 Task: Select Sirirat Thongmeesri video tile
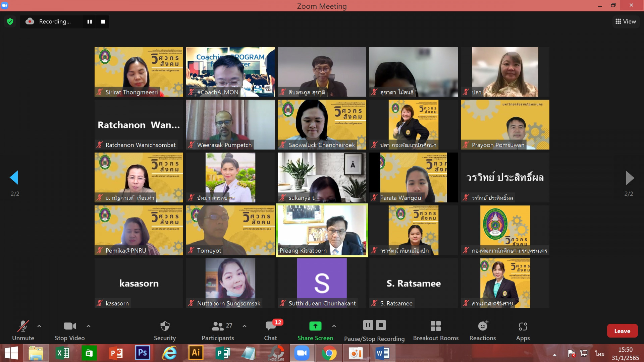coord(139,72)
